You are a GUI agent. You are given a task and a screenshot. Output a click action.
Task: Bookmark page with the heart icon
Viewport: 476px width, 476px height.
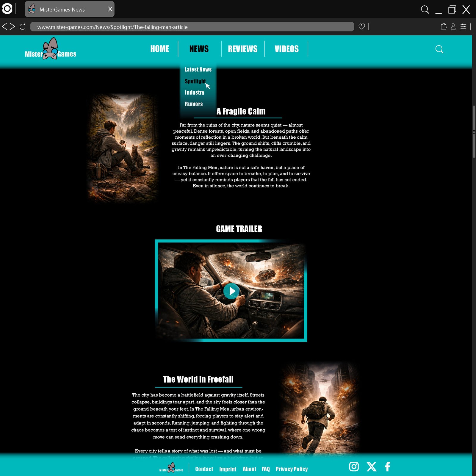[x=361, y=27]
